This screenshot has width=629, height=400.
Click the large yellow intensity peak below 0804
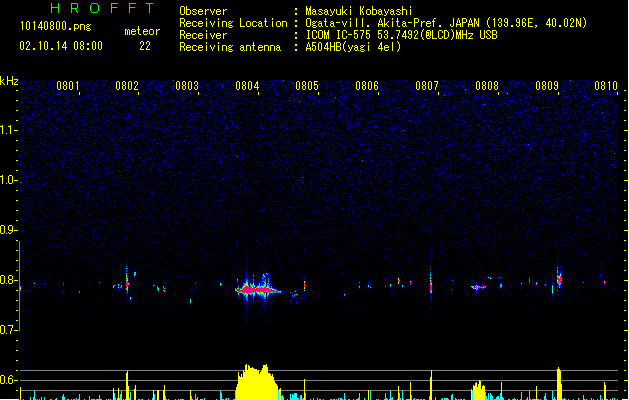point(257,382)
